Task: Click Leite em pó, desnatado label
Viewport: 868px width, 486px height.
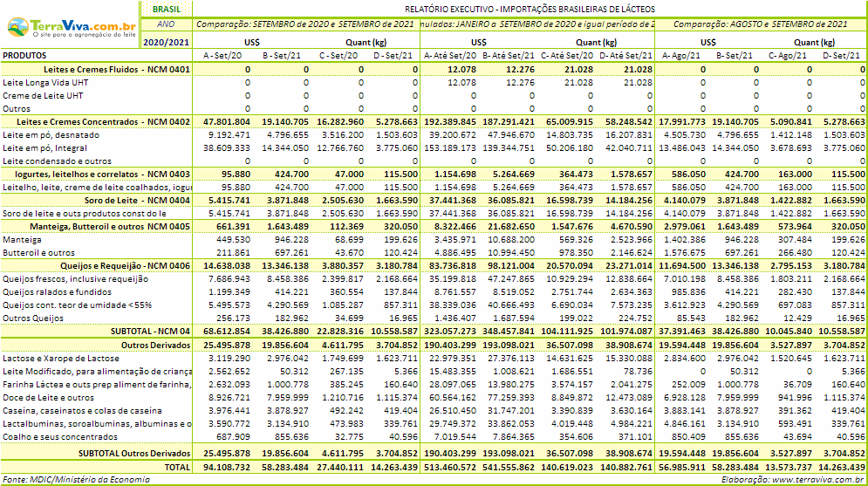Action: coord(51,135)
